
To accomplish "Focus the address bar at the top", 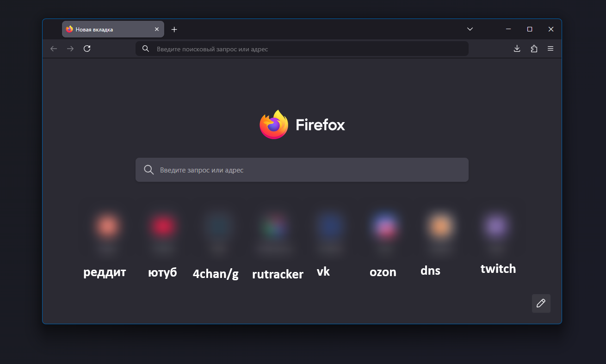I will [302, 49].
